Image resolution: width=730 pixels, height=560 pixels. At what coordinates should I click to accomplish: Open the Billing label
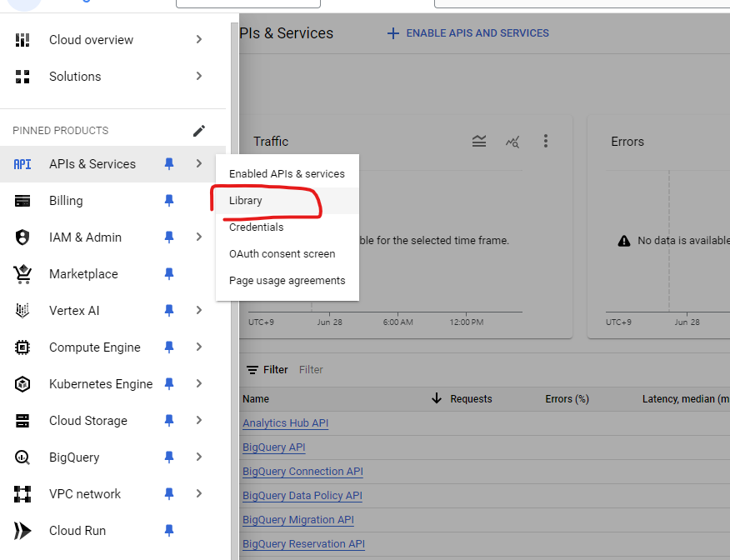pyautogui.click(x=66, y=201)
